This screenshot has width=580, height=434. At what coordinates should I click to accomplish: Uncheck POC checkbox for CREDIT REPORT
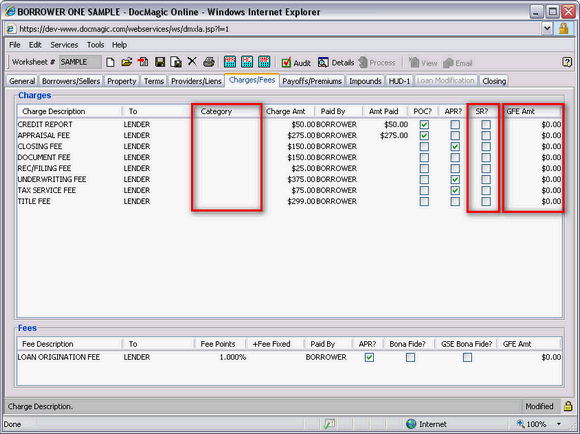pos(424,125)
